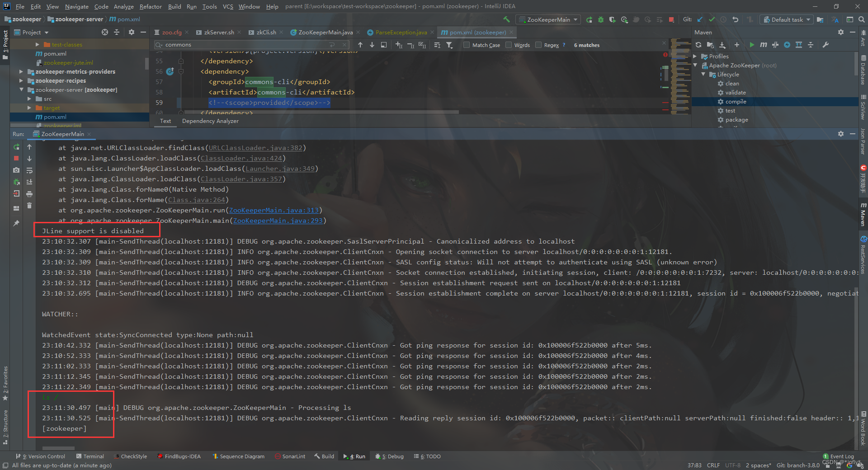Image resolution: width=868 pixels, height=470 pixels.
Task: Open the Default task dropdown
Action: point(787,19)
